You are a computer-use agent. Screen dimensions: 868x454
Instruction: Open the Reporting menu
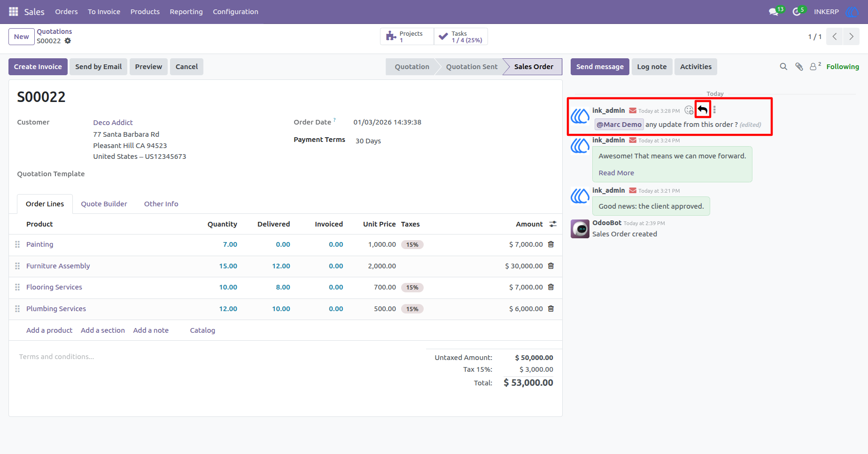(186, 12)
